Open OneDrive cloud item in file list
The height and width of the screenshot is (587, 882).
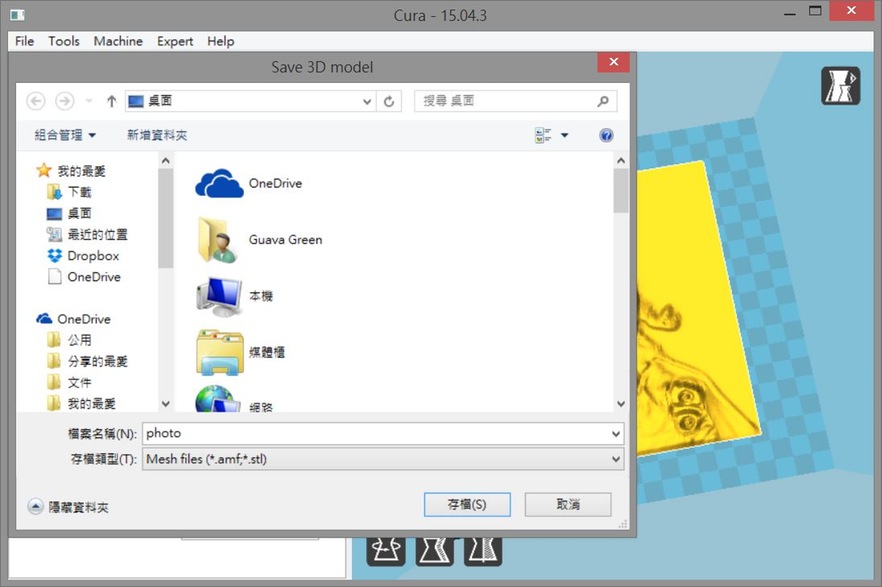pos(249,183)
